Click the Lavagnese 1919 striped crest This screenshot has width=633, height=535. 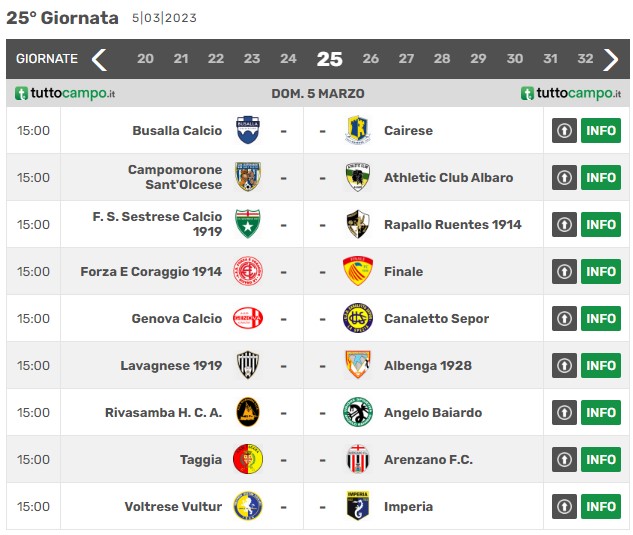(248, 365)
